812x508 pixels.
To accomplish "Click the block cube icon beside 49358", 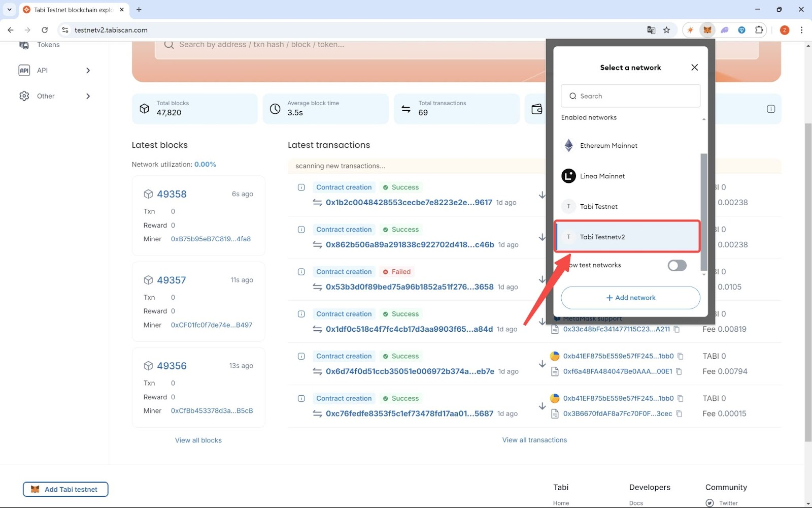I will click(x=148, y=194).
